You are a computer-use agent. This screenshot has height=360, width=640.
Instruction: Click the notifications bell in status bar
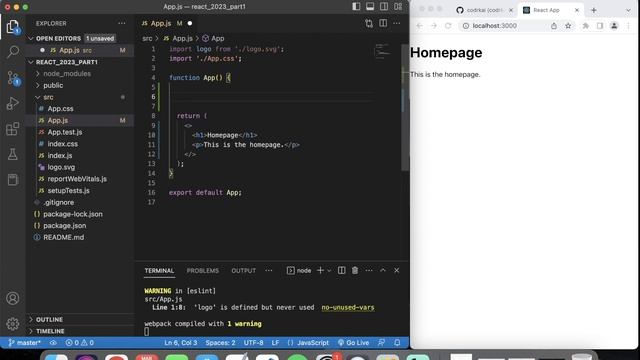coord(397,343)
